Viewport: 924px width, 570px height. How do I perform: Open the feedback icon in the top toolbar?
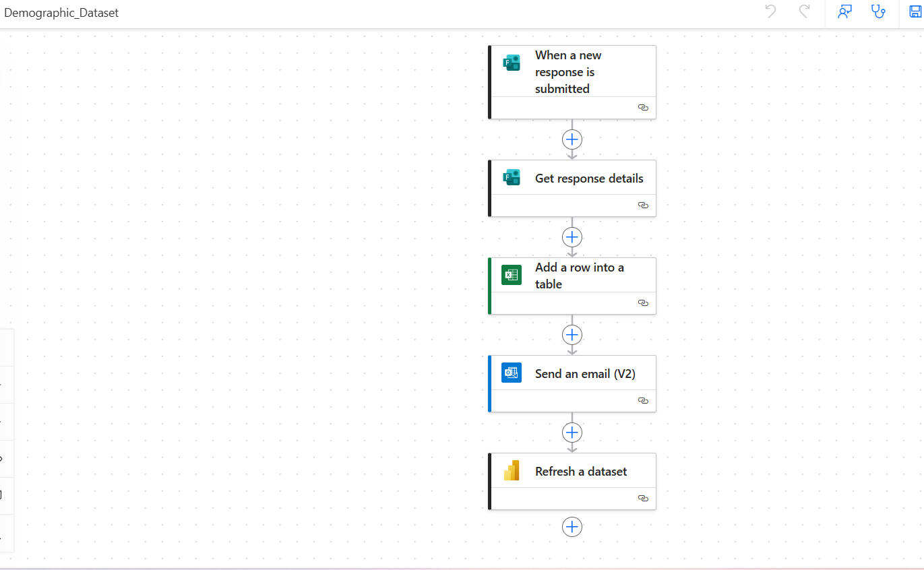[844, 12]
